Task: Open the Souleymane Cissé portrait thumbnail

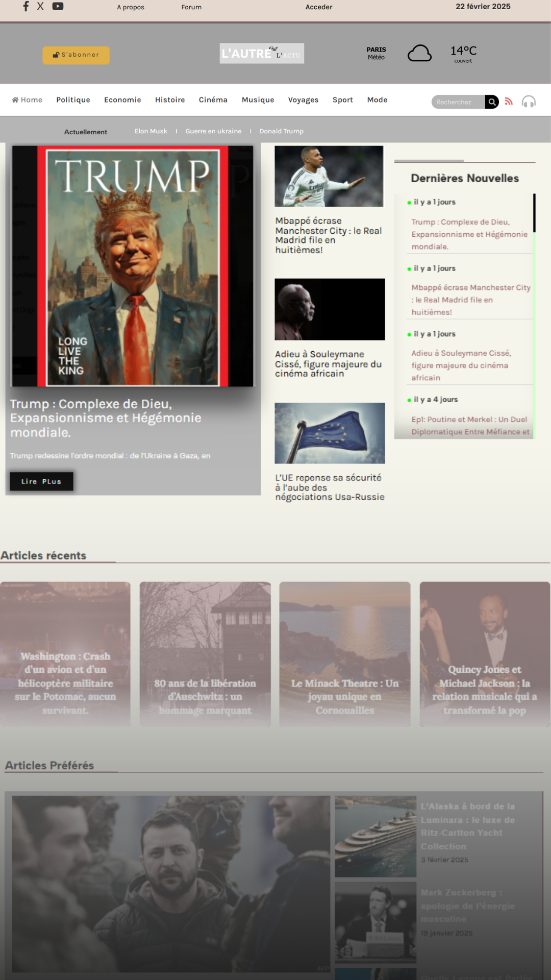Action: pyautogui.click(x=330, y=309)
